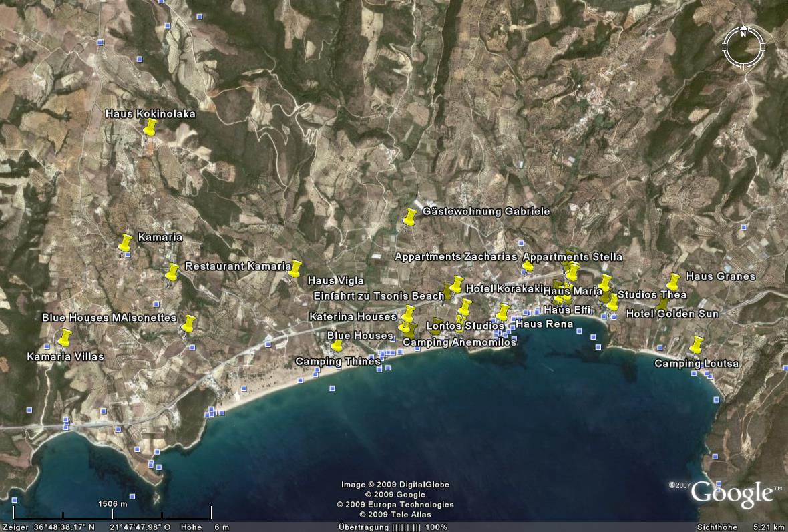This screenshot has height=532, width=788.
Task: Select the Camping Loutsa pushpin
Action: click(x=697, y=345)
